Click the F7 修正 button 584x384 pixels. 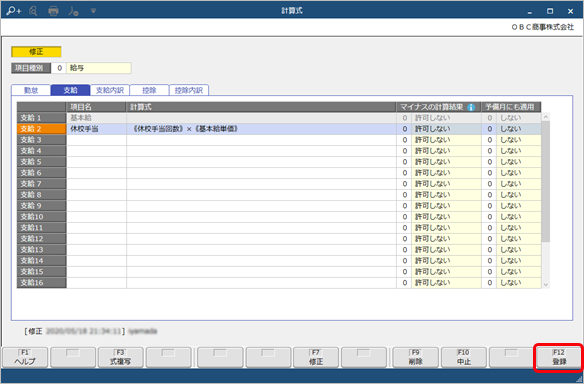point(316,358)
